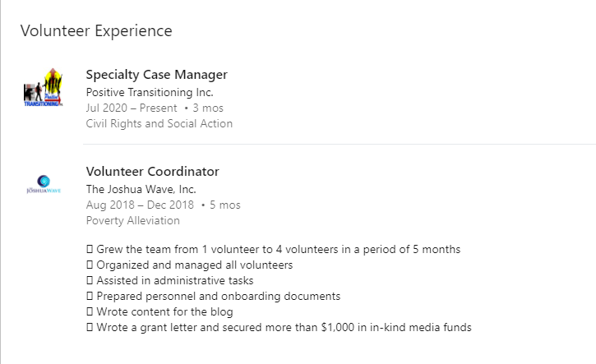Click the Poverty Alleviation cause label
596x364 pixels.
click(132, 220)
